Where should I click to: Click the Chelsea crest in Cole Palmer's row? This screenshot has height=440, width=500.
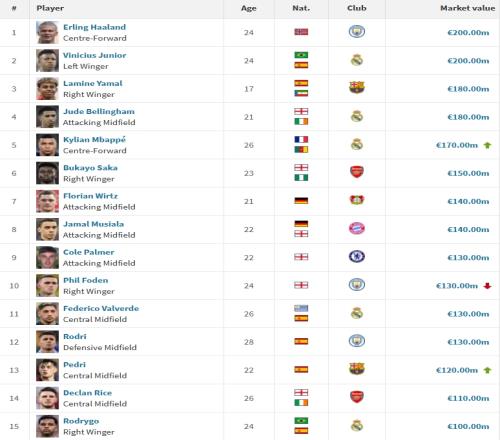357,256
